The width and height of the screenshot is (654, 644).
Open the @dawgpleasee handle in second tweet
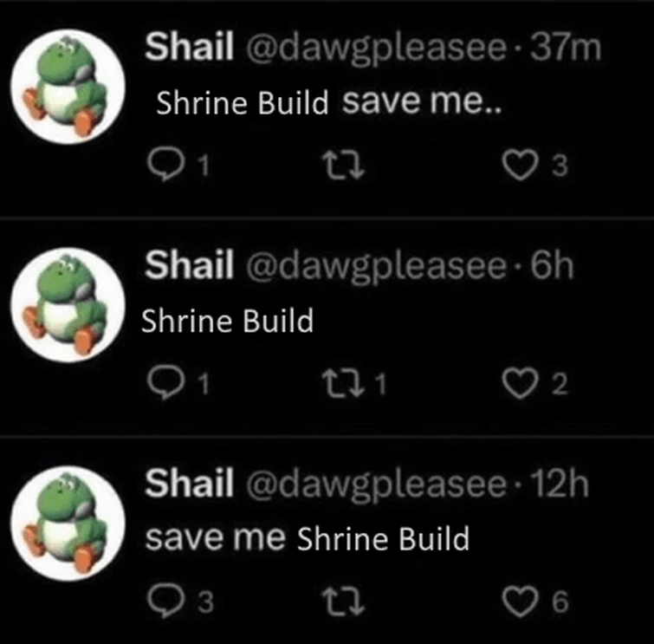376,266
